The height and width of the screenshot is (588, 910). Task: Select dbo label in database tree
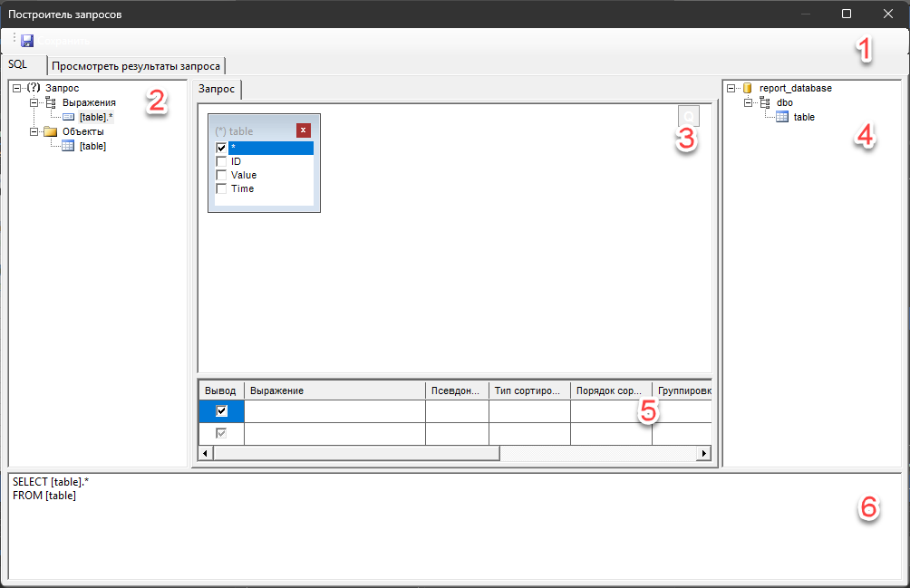pos(785,102)
